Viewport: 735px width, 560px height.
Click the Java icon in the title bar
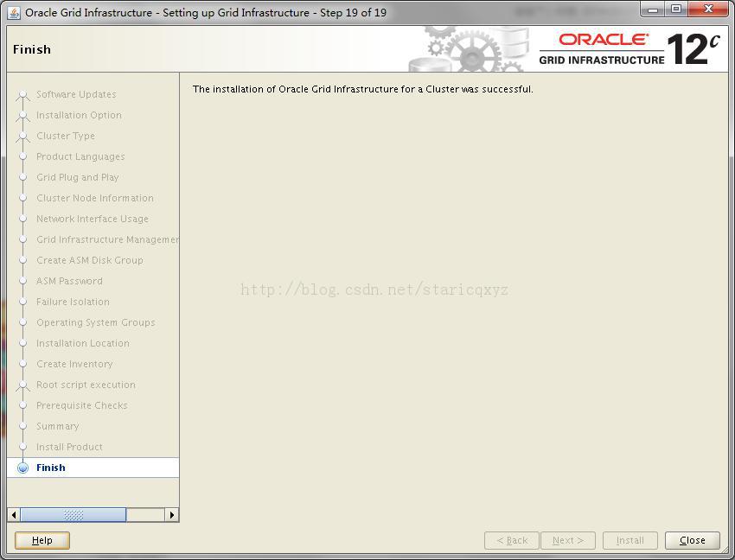(x=14, y=13)
